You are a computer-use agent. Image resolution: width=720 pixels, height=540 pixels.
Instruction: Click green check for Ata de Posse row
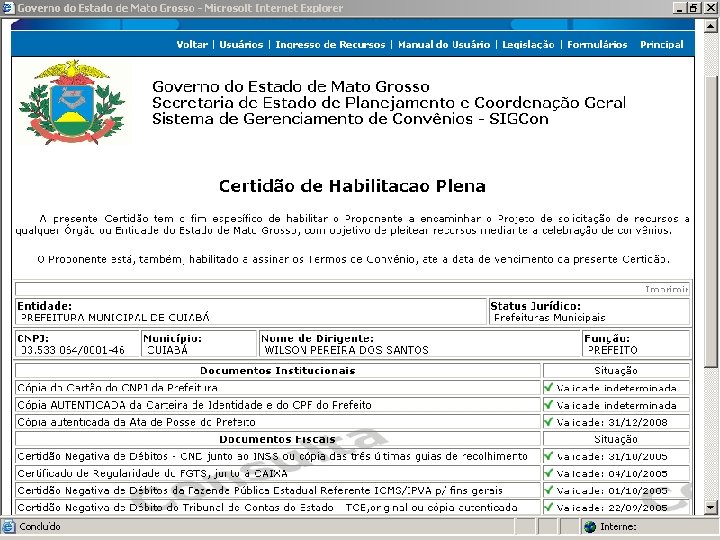(x=548, y=422)
